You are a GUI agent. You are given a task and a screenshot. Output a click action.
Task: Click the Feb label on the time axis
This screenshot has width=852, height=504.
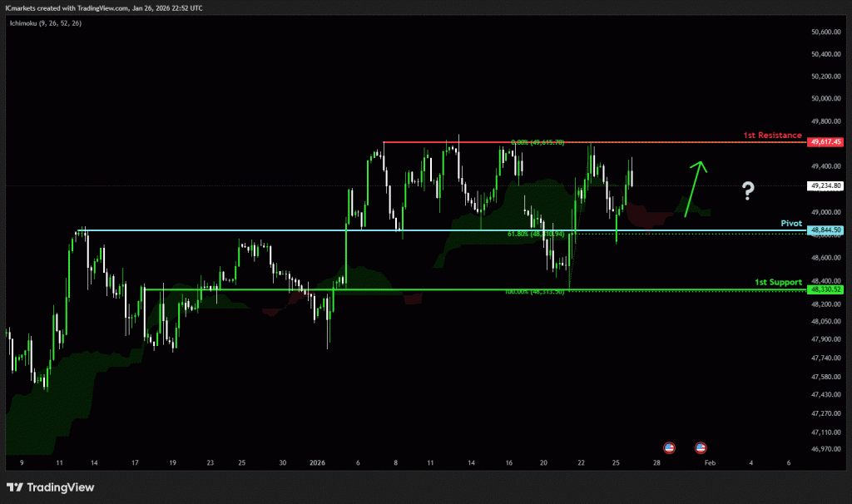[708, 462]
